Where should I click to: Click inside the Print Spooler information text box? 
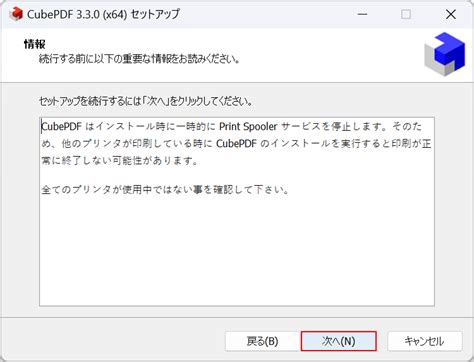coord(237,211)
